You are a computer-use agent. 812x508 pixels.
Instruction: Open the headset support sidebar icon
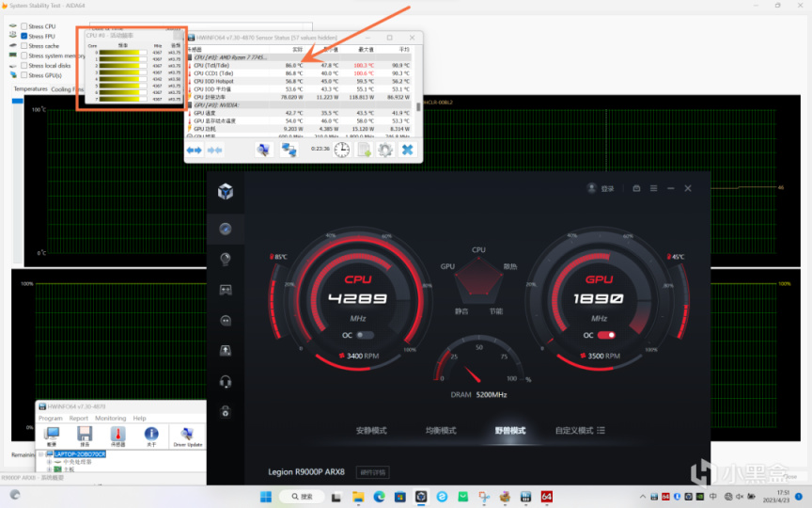click(226, 382)
